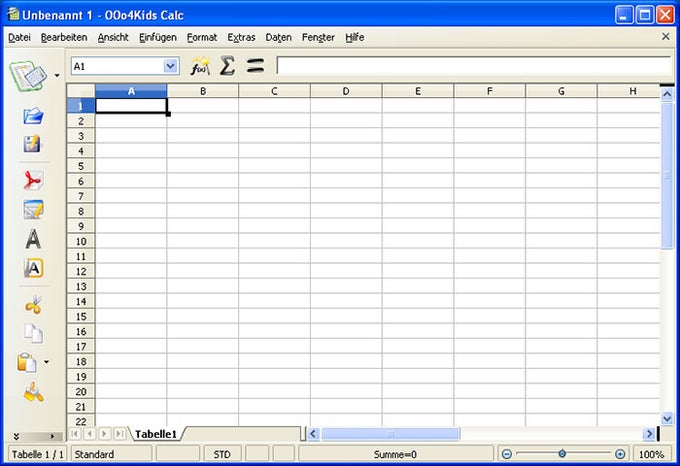Click the Select All corner box
Viewport: 680px width, 466px height.
81,91
